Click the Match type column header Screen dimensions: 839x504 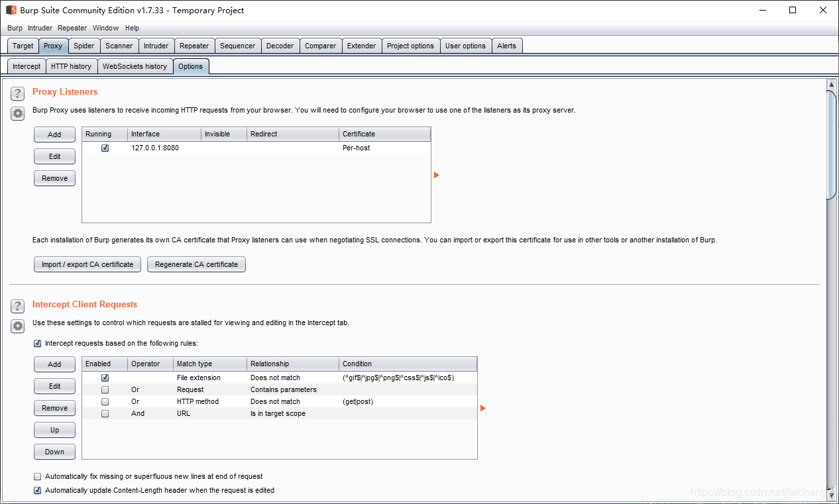pyautogui.click(x=210, y=364)
